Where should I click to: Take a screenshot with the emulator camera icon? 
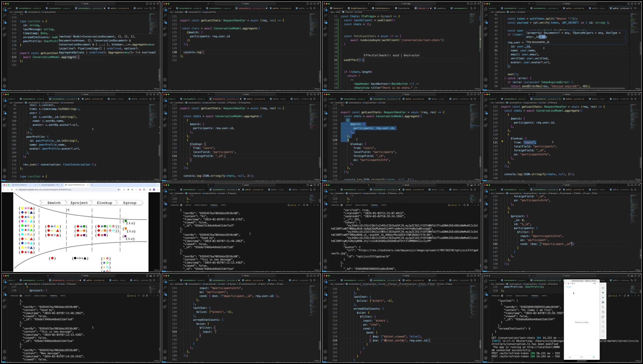603,302
